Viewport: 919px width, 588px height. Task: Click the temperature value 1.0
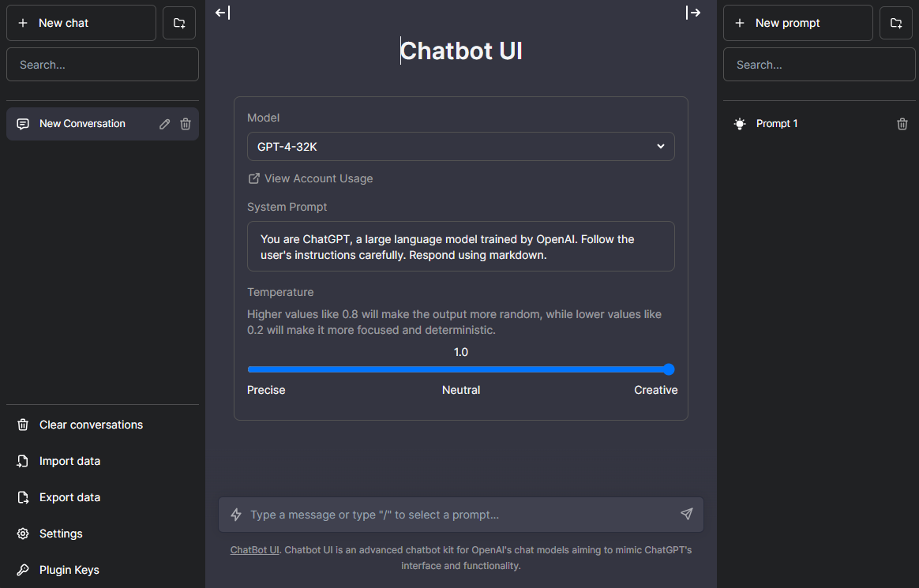click(460, 352)
